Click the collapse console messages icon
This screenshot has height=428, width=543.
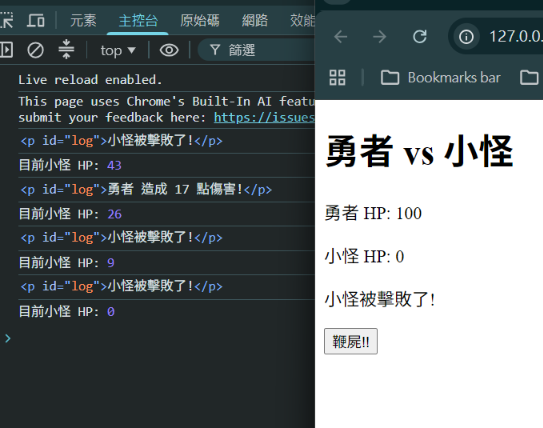pyautogui.click(x=66, y=49)
